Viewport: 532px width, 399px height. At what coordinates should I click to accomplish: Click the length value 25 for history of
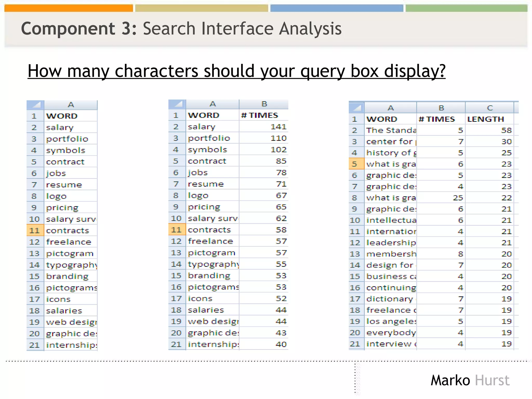coord(489,153)
